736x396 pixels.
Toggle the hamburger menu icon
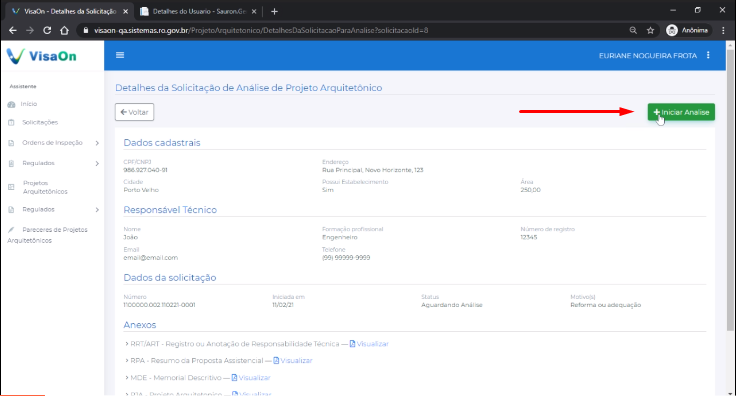[120, 55]
